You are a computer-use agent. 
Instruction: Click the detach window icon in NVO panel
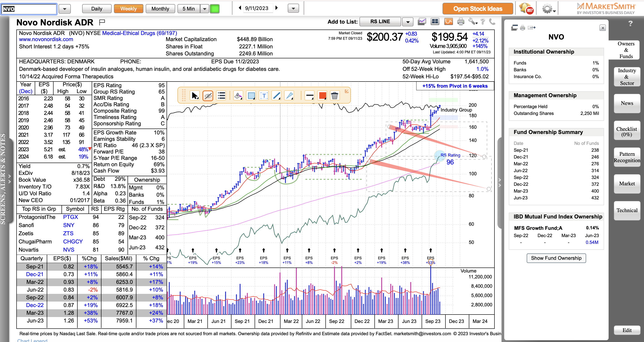pyautogui.click(x=514, y=27)
